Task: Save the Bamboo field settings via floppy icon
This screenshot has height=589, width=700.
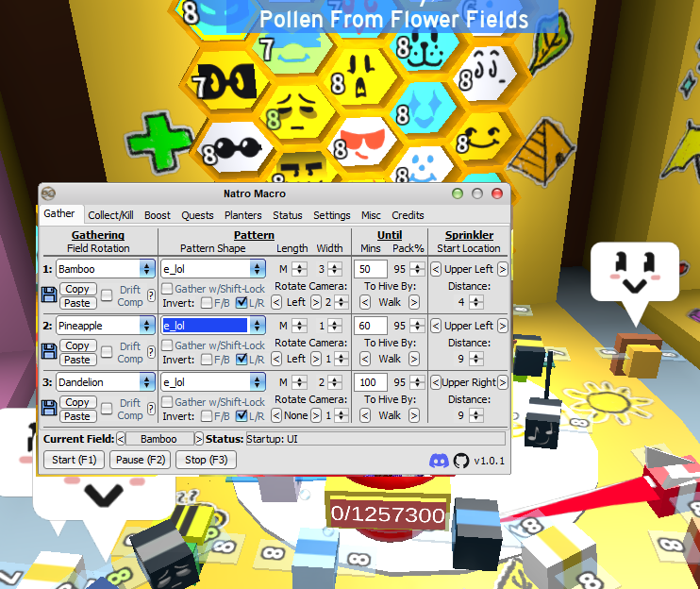Action: pos(49,295)
